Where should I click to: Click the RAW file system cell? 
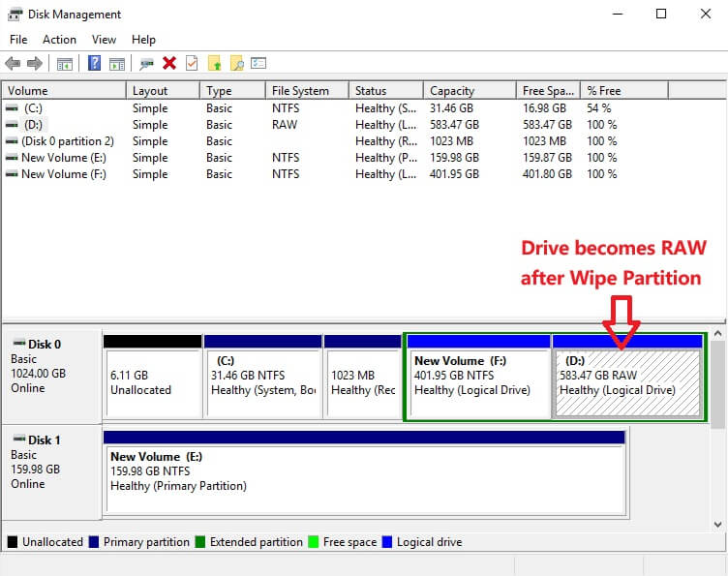[285, 125]
